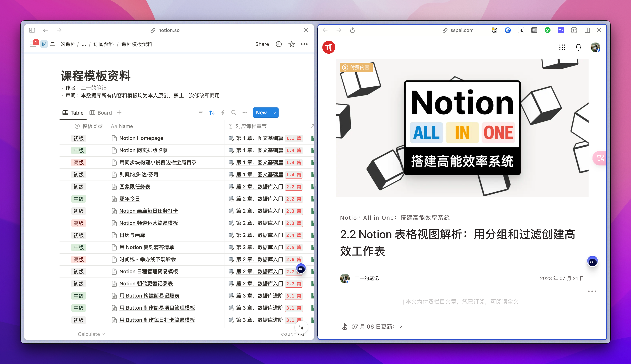
Task: Click the sspai.com address bar
Action: [x=458, y=30]
